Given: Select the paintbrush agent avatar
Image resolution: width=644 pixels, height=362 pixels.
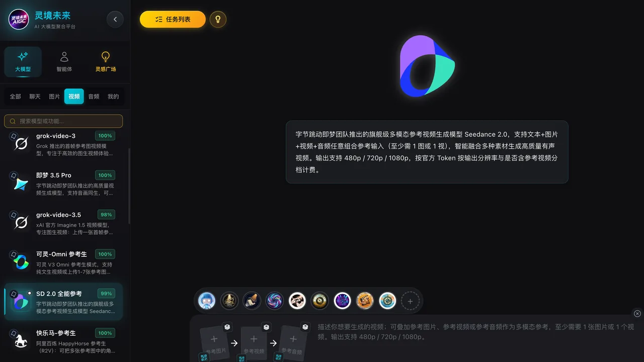Looking at the screenshot, I should 252,301.
